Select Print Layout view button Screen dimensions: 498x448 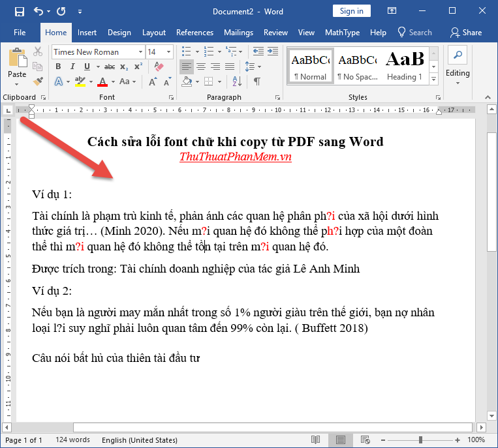341,440
